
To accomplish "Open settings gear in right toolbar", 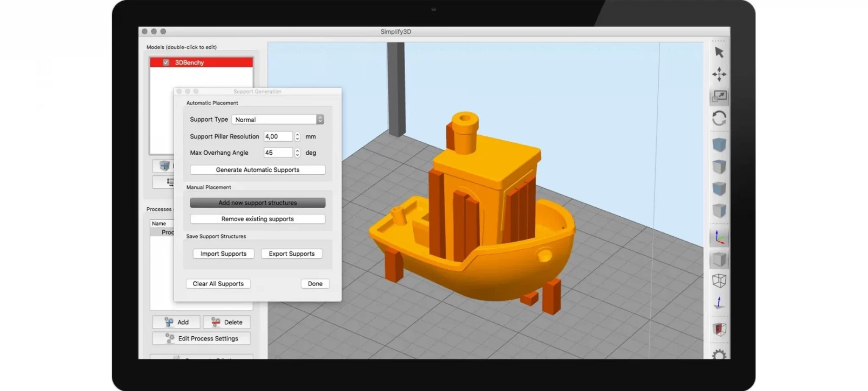I will (x=719, y=355).
